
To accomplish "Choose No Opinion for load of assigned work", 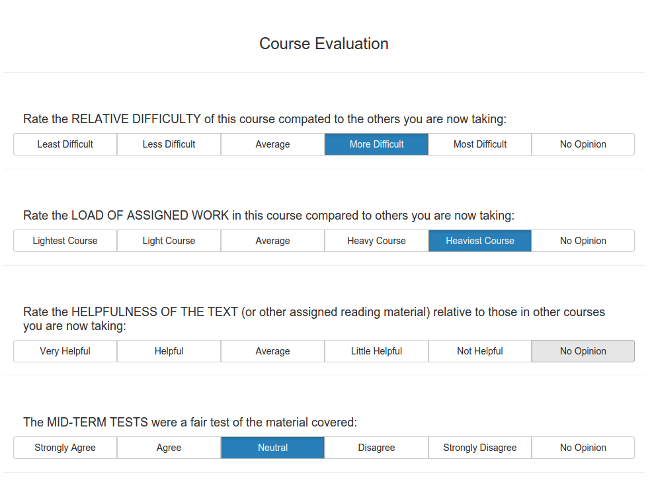I will coord(583,241).
